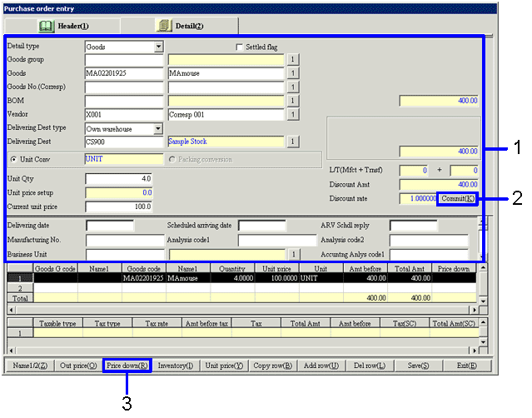Open the Business Unit lookup button

(x=294, y=254)
